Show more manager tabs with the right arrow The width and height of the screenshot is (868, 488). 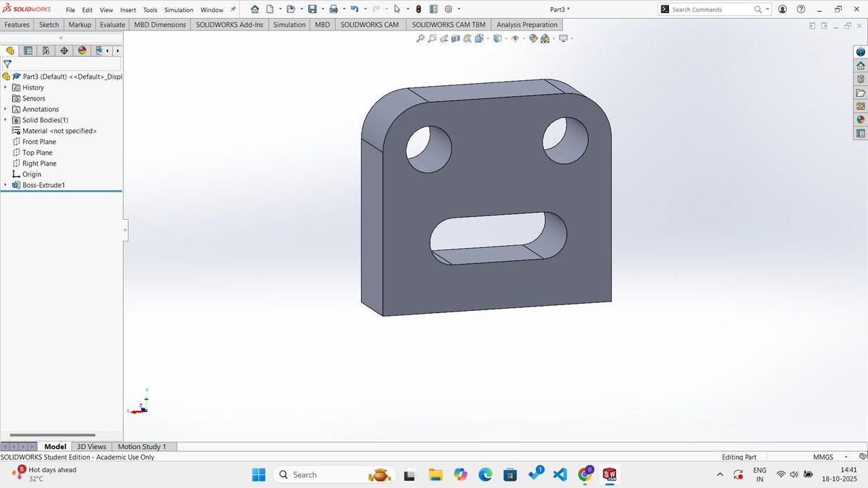(117, 51)
